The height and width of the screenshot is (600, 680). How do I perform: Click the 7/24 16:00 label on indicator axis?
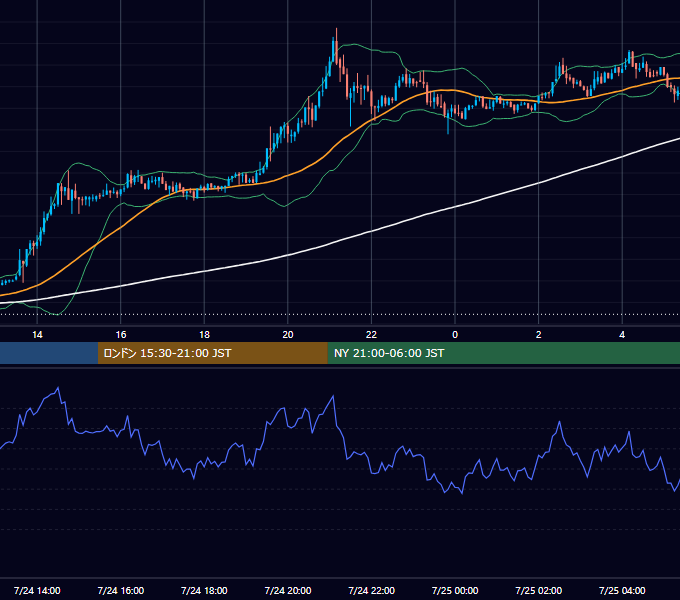[x=121, y=590]
